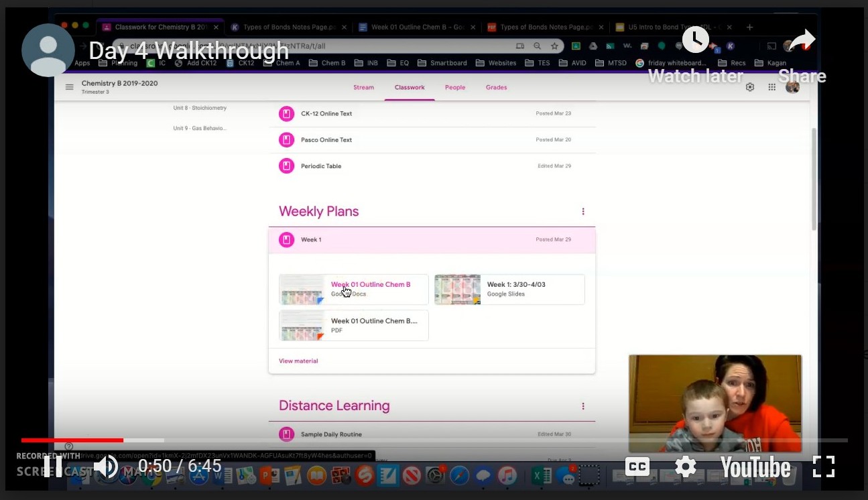Open Week 1: 3/30-4/03 Slides thumbnail
Viewport: 868px width, 500px height.
458,290
